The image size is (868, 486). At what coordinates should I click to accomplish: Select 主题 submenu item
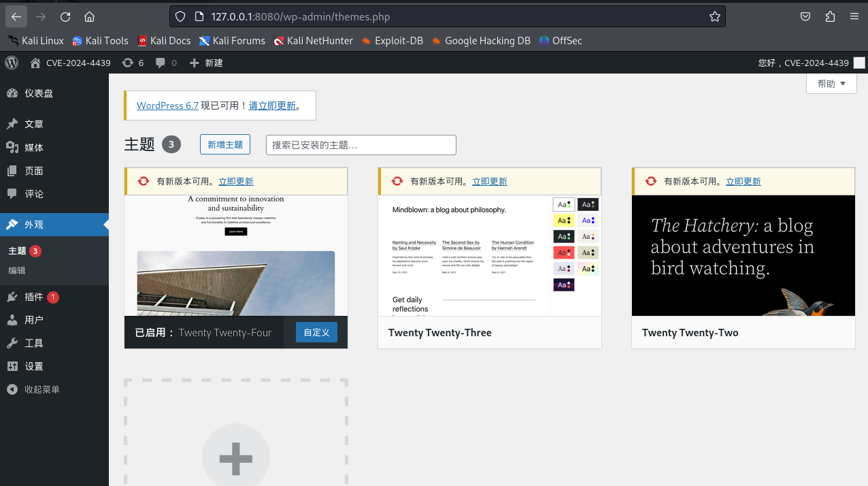(24, 251)
